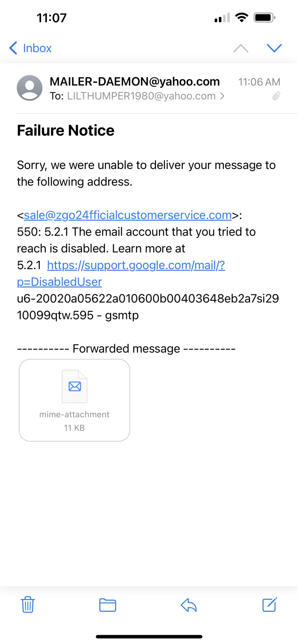
Task: Open the mime-attachment file
Action: [x=74, y=400]
